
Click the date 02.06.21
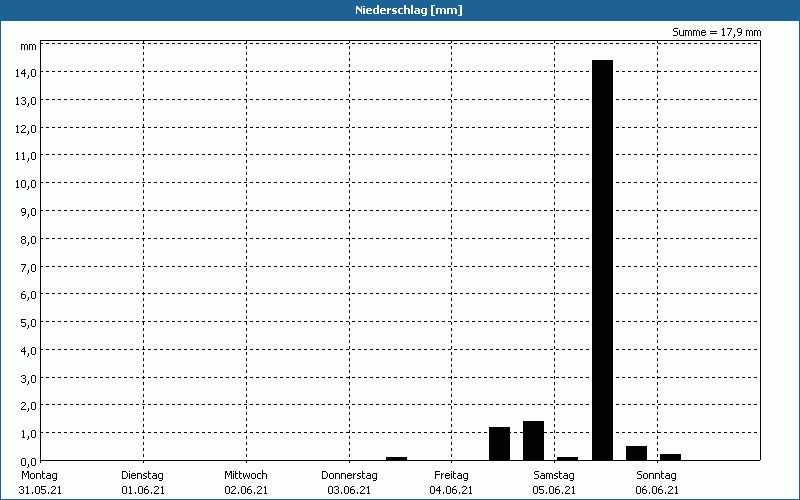click(246, 490)
